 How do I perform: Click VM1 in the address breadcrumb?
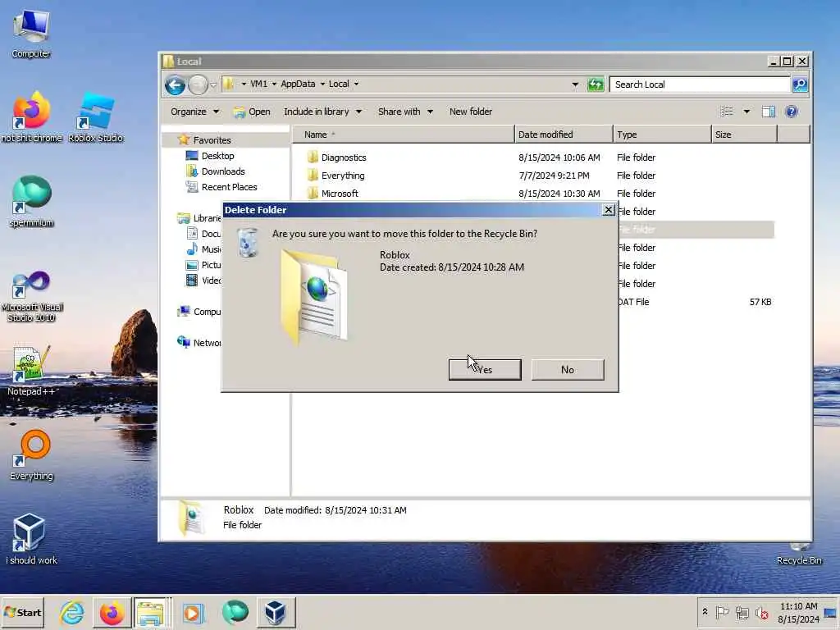coord(258,84)
